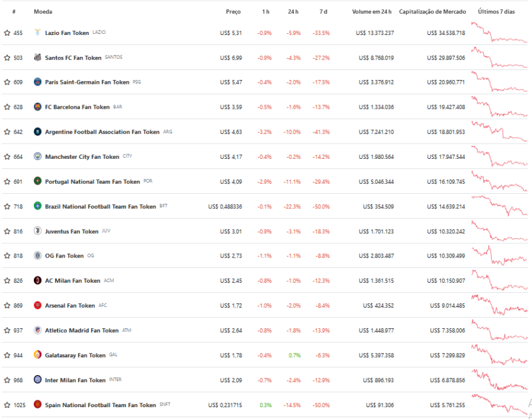Click the Inter Milan market cap US$ 6.878.856
This screenshot has width=532, height=419.
448,380
